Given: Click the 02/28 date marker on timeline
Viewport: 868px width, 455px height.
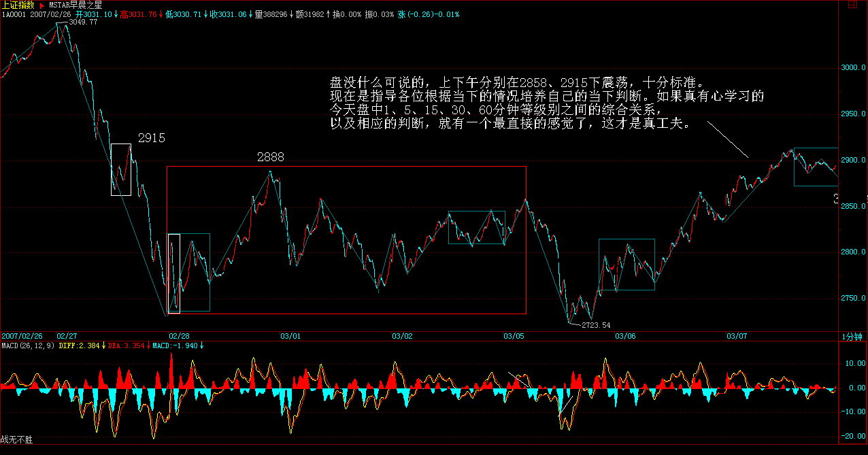Looking at the screenshot, I should [179, 336].
